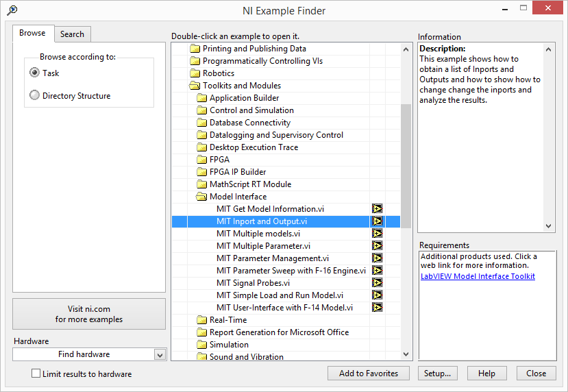Select MIT Parameter Sweep with F-16 Engine.vi
The image size is (568, 392).
(x=291, y=271)
